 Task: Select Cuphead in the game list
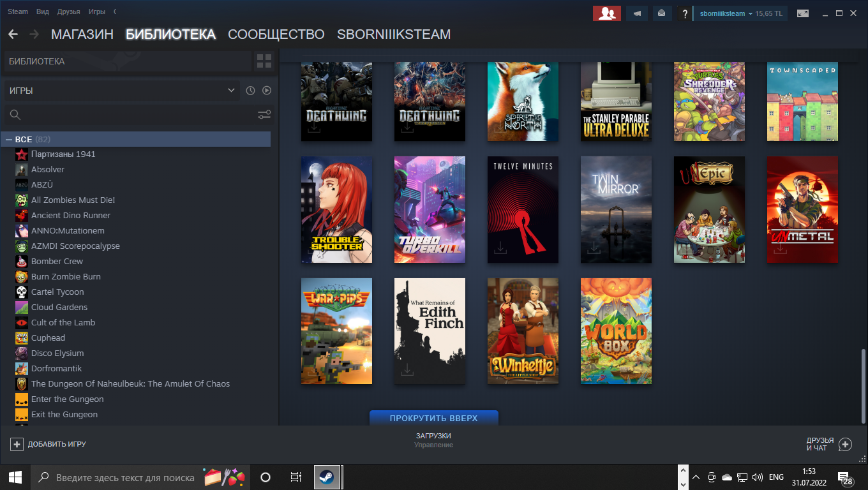click(48, 338)
